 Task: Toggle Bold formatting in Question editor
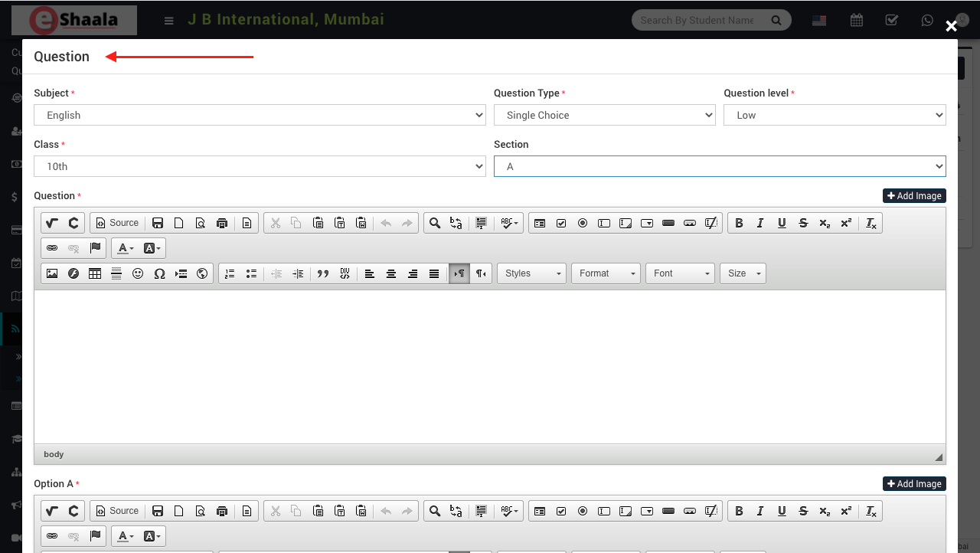(739, 223)
